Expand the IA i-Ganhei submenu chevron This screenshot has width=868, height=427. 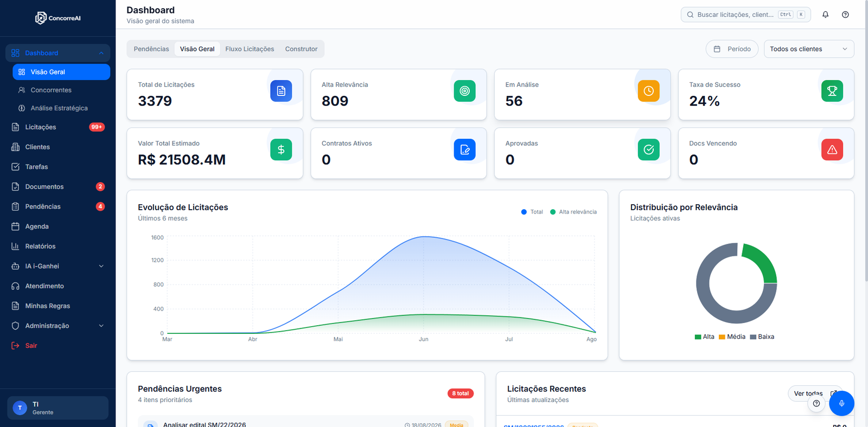(x=101, y=266)
